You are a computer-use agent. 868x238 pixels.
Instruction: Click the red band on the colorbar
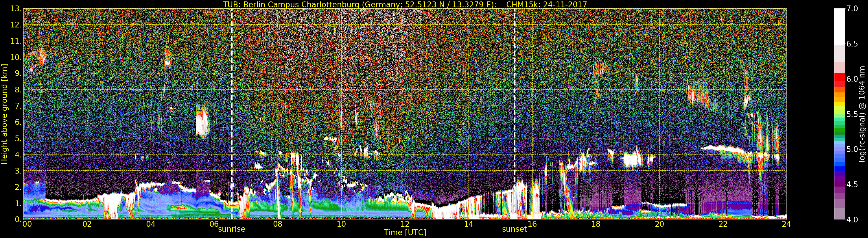839,77
